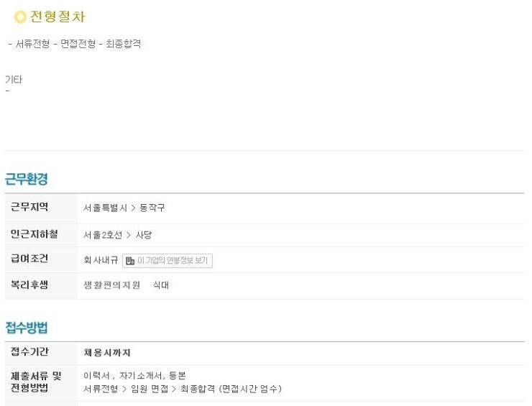Viewport: 532px width, 406px height.
Task: Click the 기타 label
Action: (x=14, y=80)
